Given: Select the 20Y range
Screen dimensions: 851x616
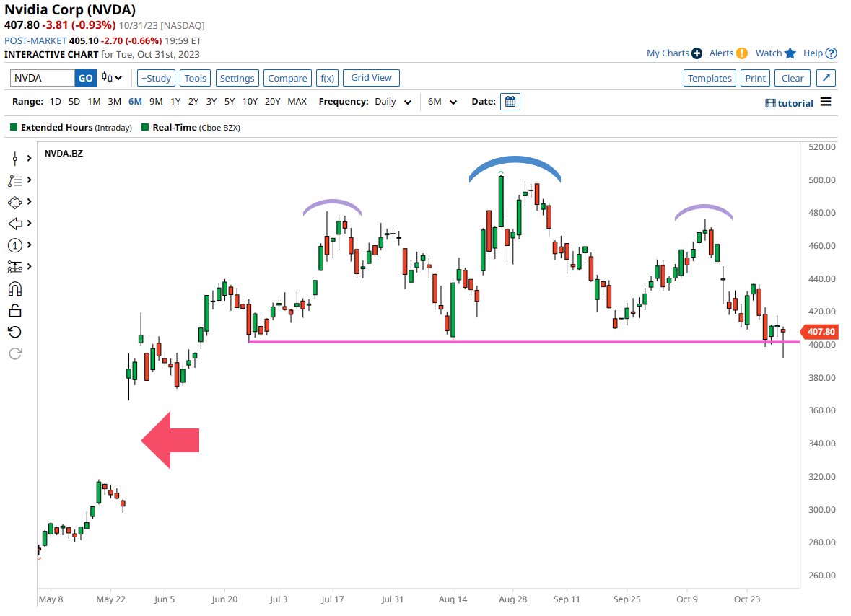Looking at the screenshot, I should (x=272, y=102).
